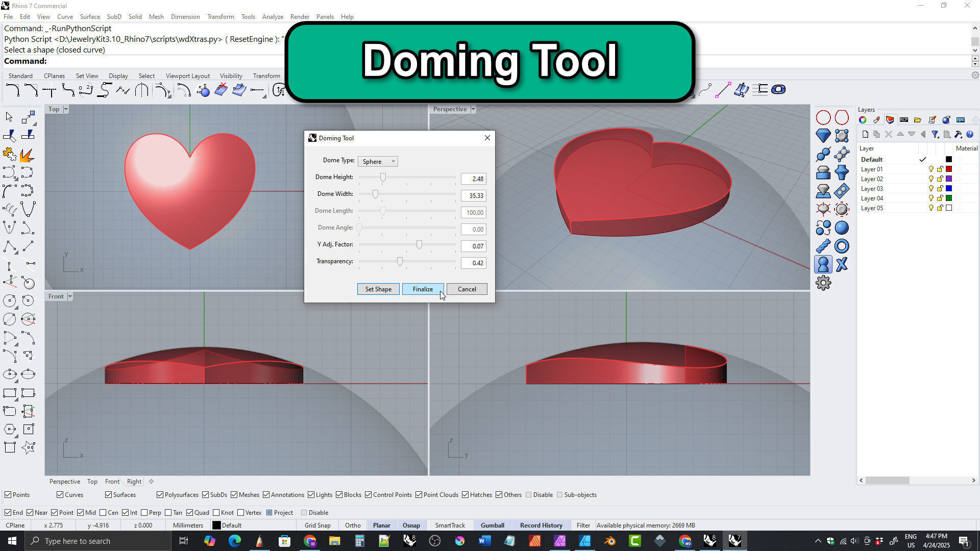
Task: Click the Layer 01 red color swatch
Action: pos(949,169)
